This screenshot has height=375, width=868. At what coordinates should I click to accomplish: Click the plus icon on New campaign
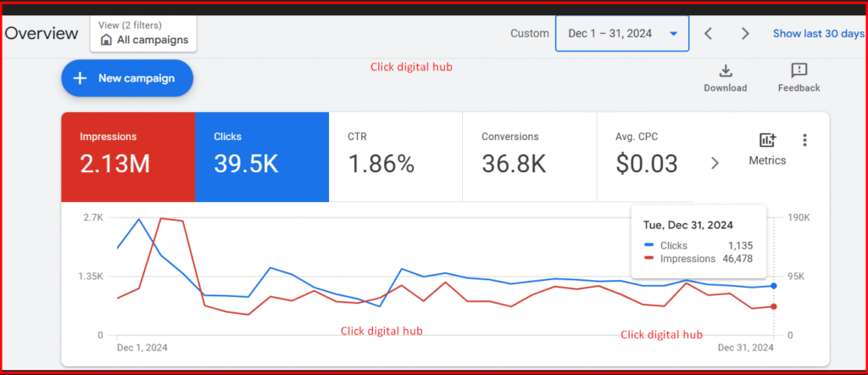click(81, 78)
